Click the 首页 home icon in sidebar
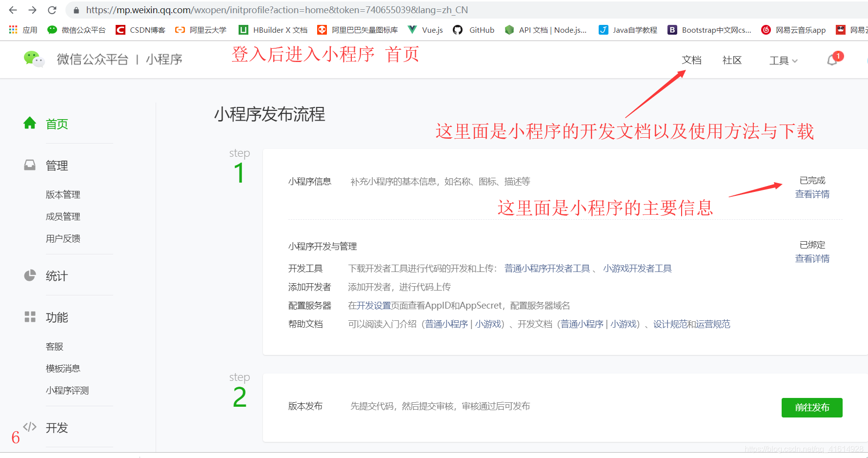This screenshot has width=868, height=458. click(x=30, y=123)
